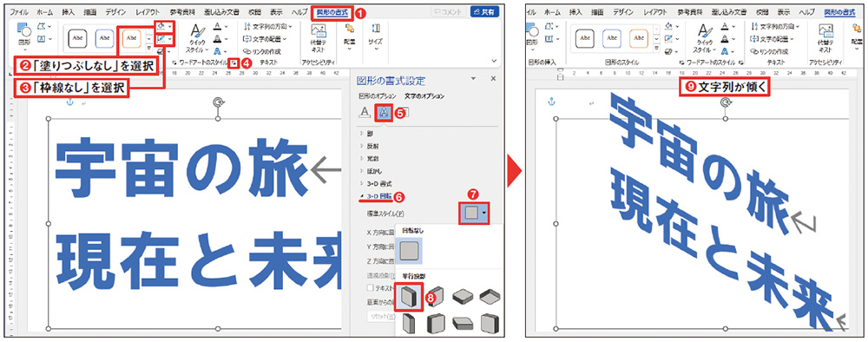This screenshot has height=342, width=868.
Task: Open ファイル tab in left window
Action: 20,11
